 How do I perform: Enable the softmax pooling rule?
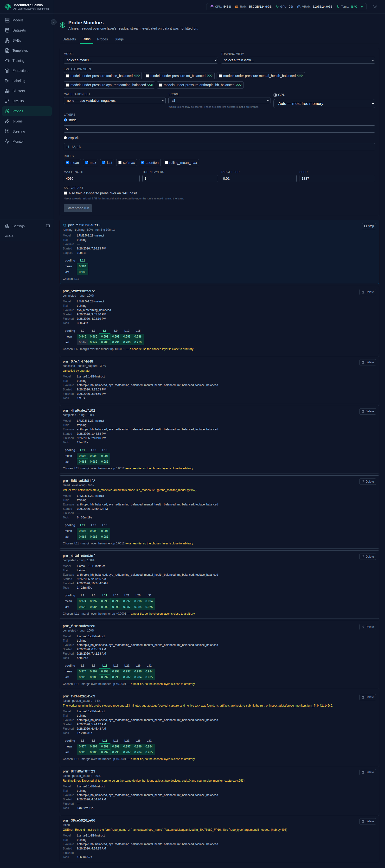[x=120, y=162]
